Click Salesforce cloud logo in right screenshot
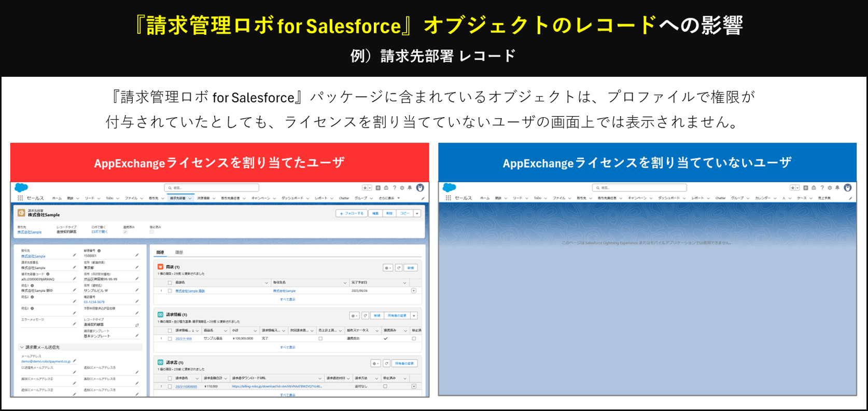The image size is (868, 411). pyautogui.click(x=449, y=187)
